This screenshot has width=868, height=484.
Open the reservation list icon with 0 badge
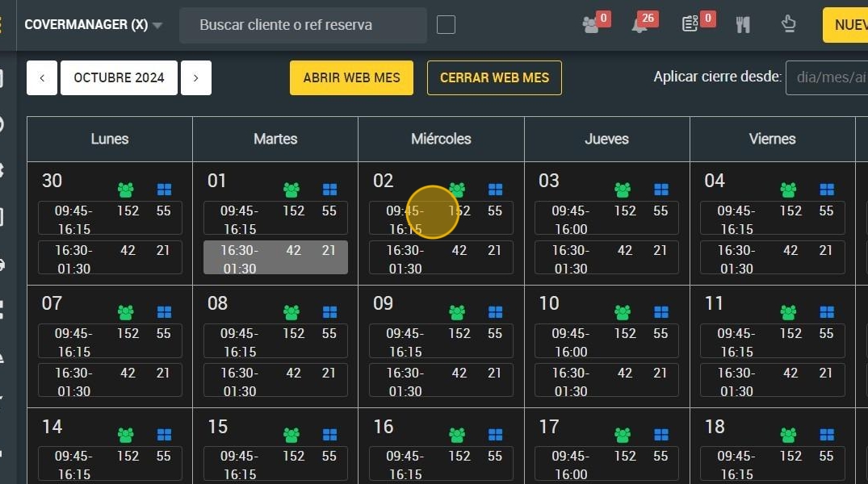pos(690,24)
